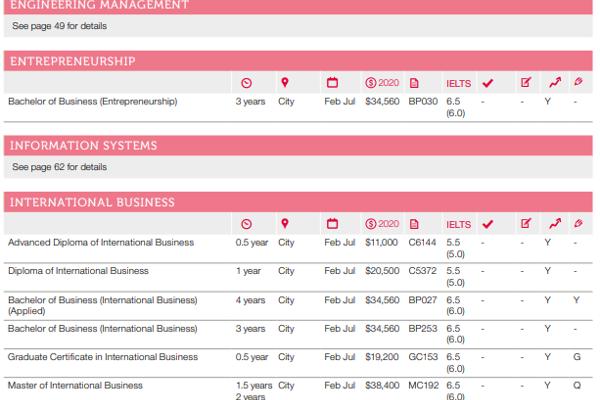Click the clock duration icon under Entrepreneurship
Image resolution: width=600 pixels, height=400 pixels.
(247, 82)
